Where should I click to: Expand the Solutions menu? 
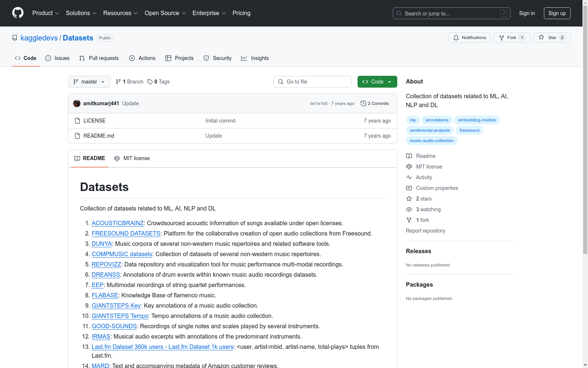81,13
